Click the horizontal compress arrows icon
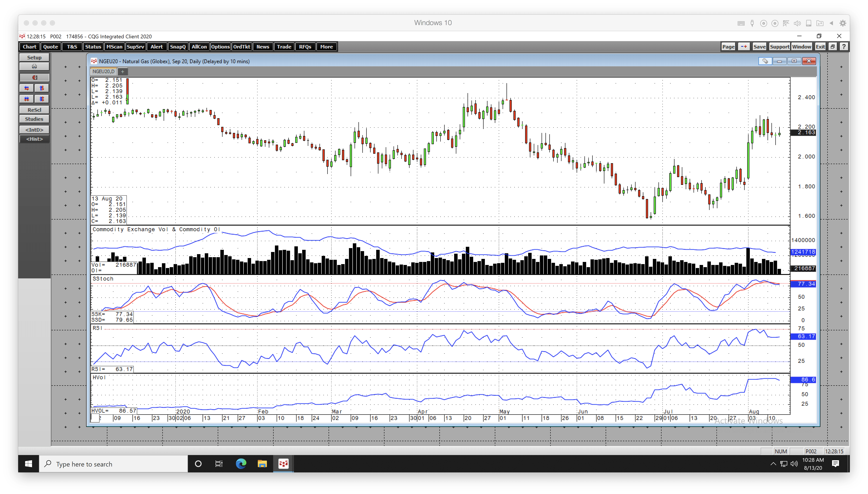The width and height of the screenshot is (868, 494). pyautogui.click(x=26, y=99)
